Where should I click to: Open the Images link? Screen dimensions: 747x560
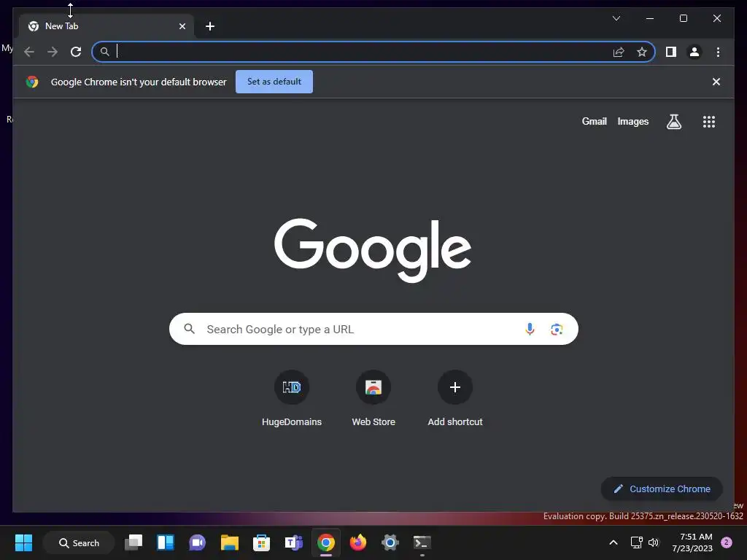pos(632,122)
